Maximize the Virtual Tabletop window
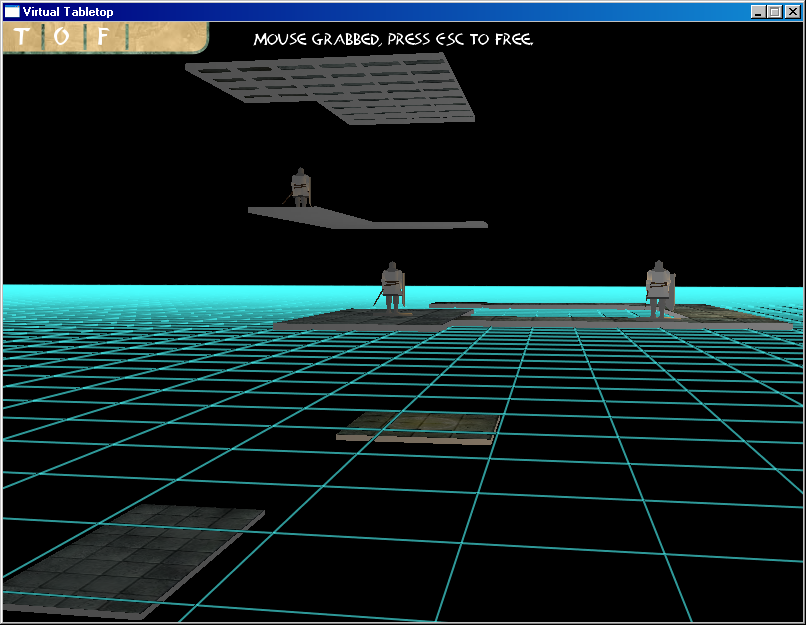The height and width of the screenshot is (625, 806). [774, 12]
